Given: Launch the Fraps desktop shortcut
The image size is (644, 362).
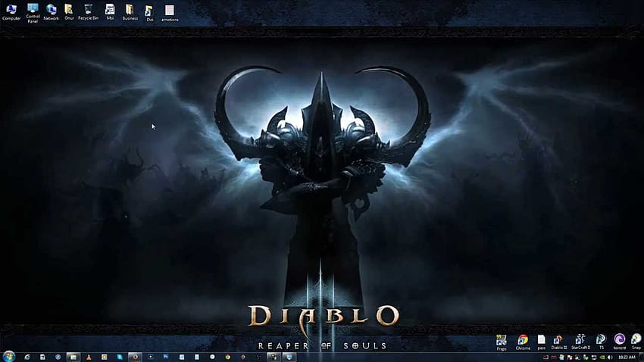Looking at the screenshot, I should pyautogui.click(x=502, y=342).
